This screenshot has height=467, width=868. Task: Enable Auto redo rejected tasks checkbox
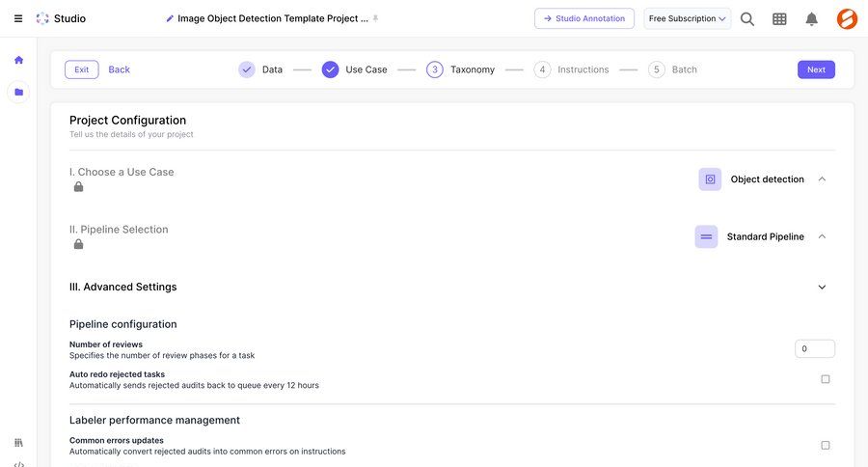pyautogui.click(x=825, y=379)
